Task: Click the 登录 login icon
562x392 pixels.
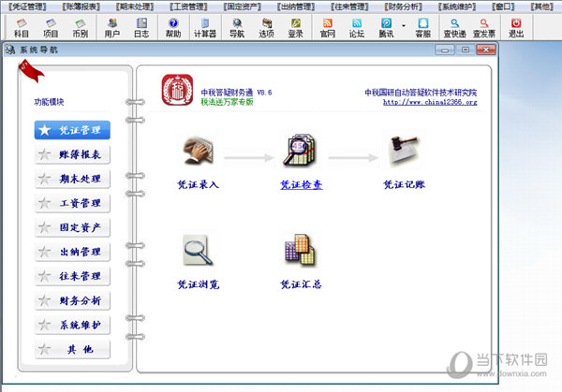Action: click(x=296, y=28)
